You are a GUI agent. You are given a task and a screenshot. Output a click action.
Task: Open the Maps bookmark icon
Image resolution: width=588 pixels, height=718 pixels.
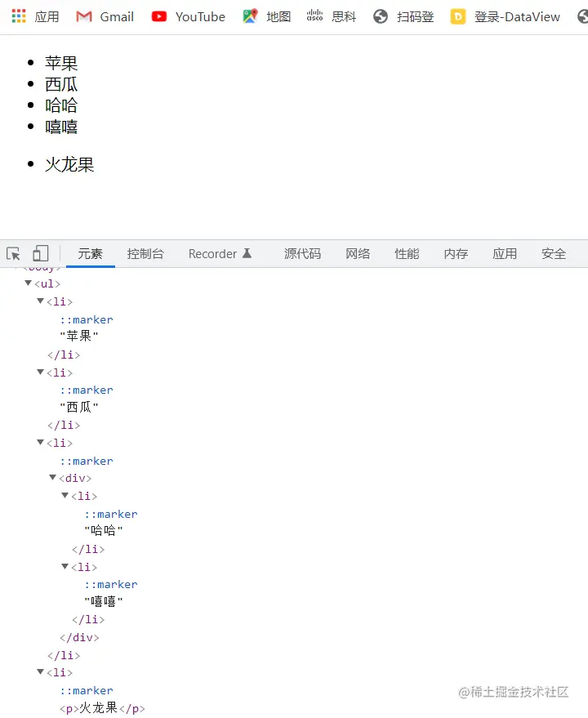250,16
